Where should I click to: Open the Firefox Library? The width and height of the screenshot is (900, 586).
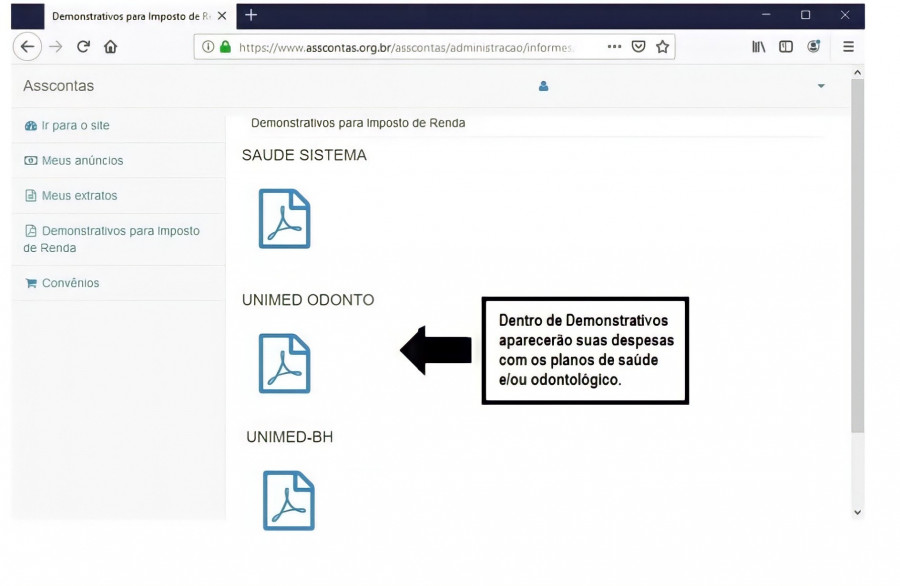(759, 46)
